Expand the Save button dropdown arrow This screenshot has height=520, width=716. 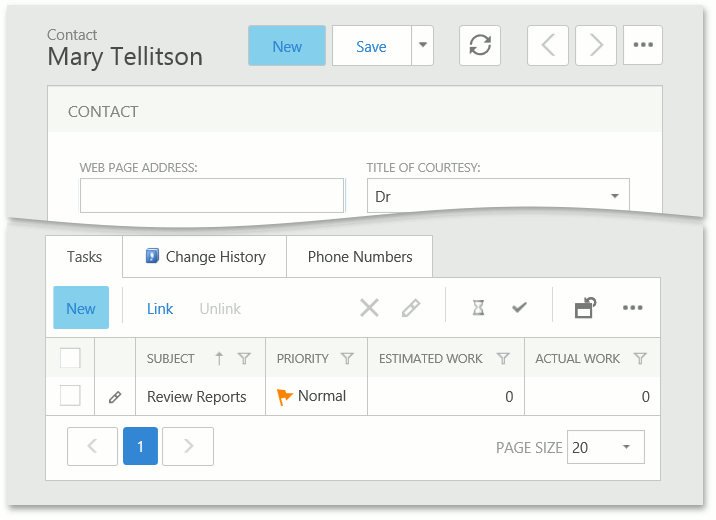[422, 46]
